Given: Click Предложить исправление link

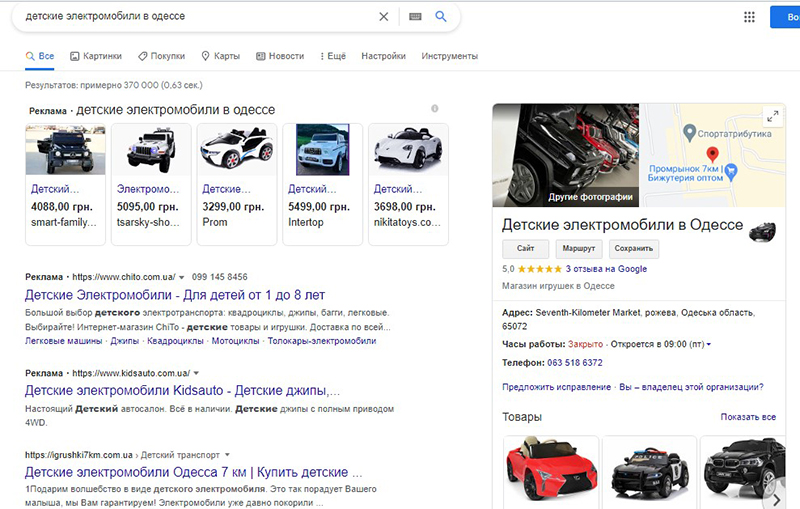Looking at the screenshot, I should (x=557, y=387).
